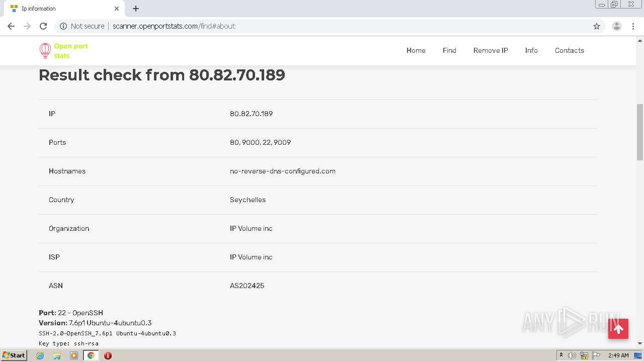This screenshot has height=362, width=644.
Task: Click the Not secure site info icon
Action: (x=63, y=26)
